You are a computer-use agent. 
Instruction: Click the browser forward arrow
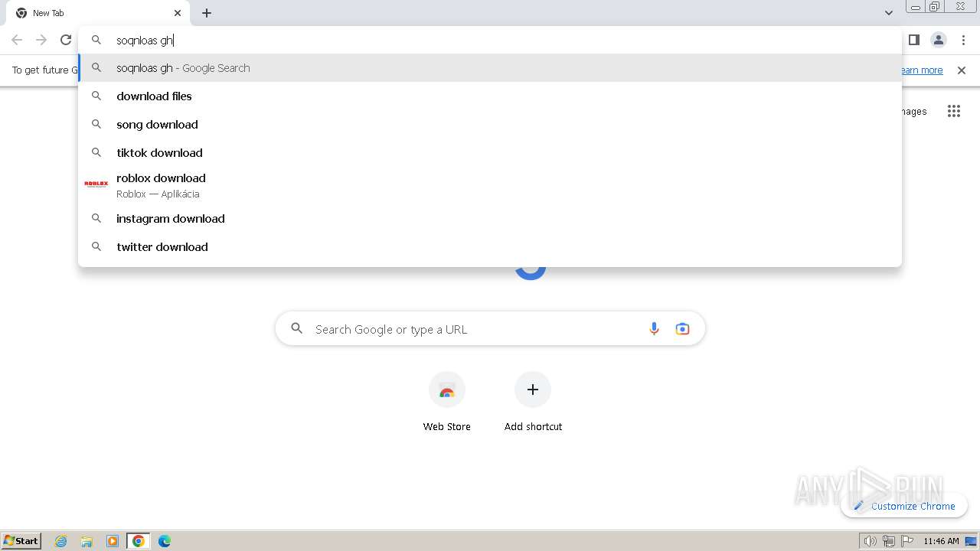41,40
